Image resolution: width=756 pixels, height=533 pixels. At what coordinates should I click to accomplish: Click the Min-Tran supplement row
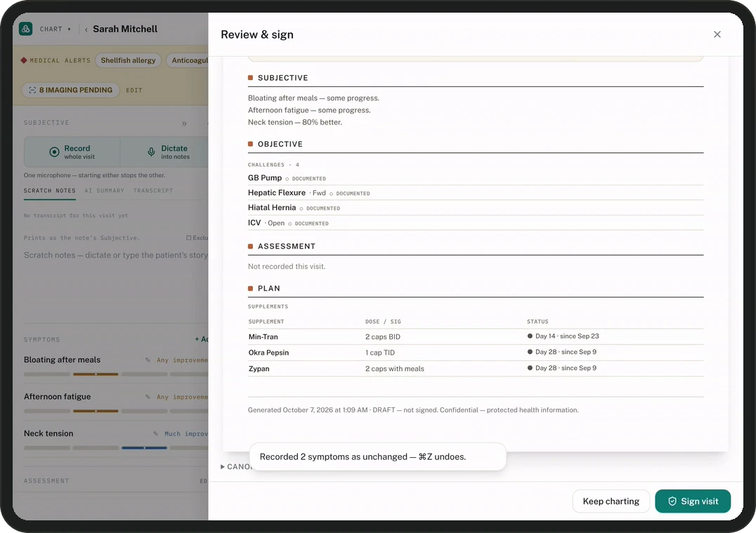(476, 336)
